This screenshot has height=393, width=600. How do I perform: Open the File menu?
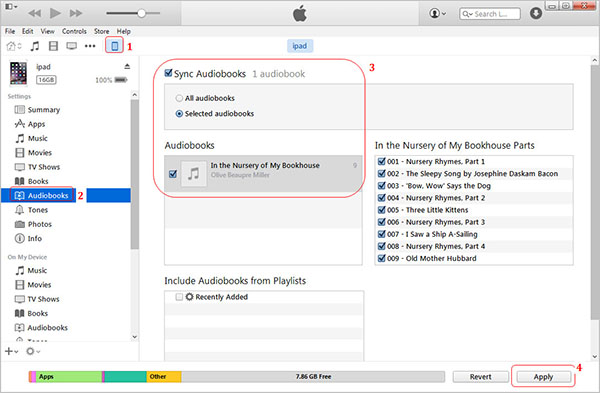click(10, 31)
